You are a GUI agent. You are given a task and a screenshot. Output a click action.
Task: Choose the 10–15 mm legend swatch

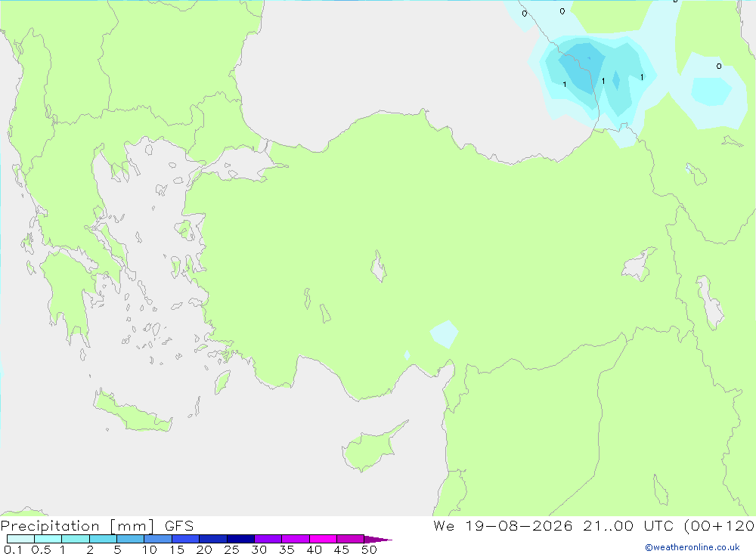[x=158, y=539]
